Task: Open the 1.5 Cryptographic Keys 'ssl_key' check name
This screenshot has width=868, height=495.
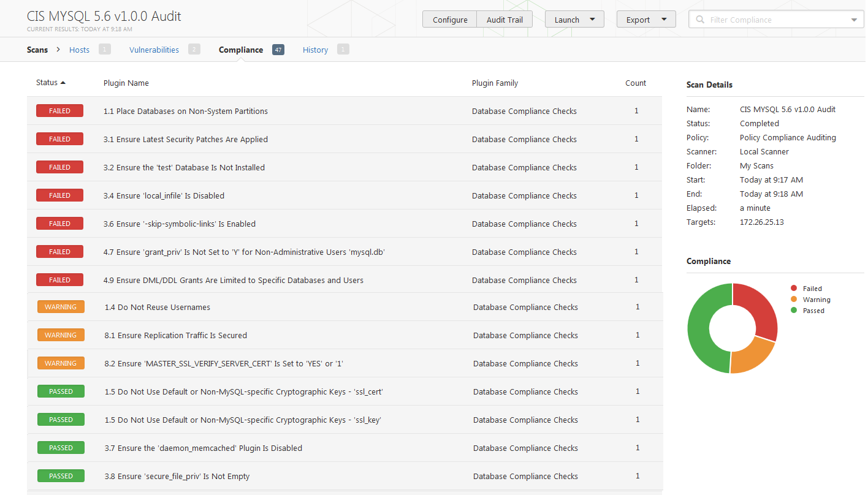Action: point(243,420)
